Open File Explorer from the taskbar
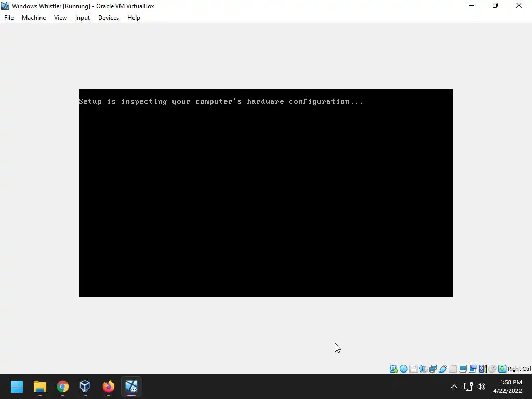532x399 pixels. [x=39, y=387]
